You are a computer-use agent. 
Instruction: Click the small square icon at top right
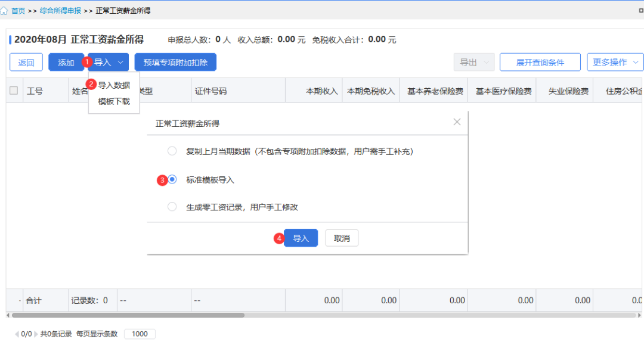click(641, 11)
